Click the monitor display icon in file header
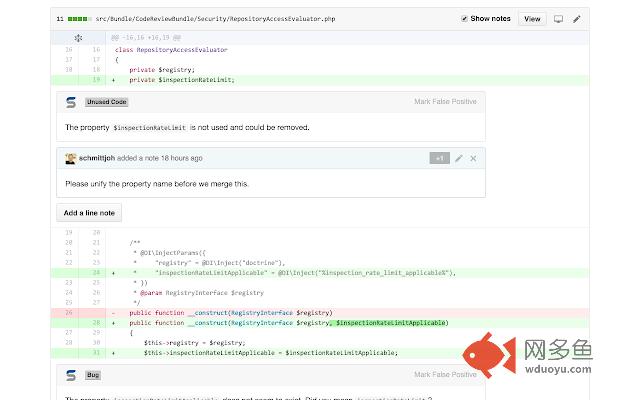 tap(558, 19)
